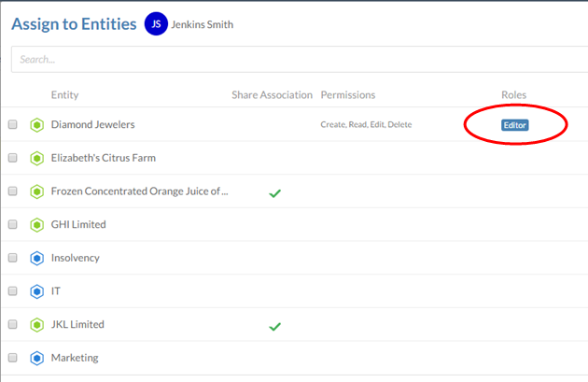Click the green hexagon icon for JKL Limited
This screenshot has height=382, width=588.
[x=36, y=325]
